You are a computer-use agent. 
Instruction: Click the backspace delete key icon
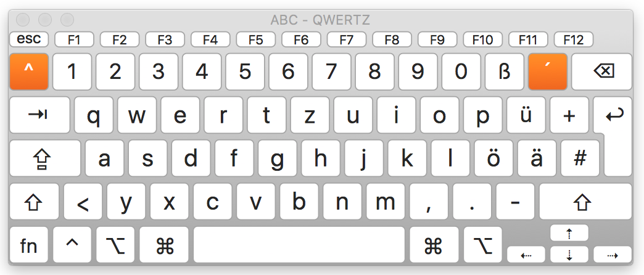coord(604,72)
